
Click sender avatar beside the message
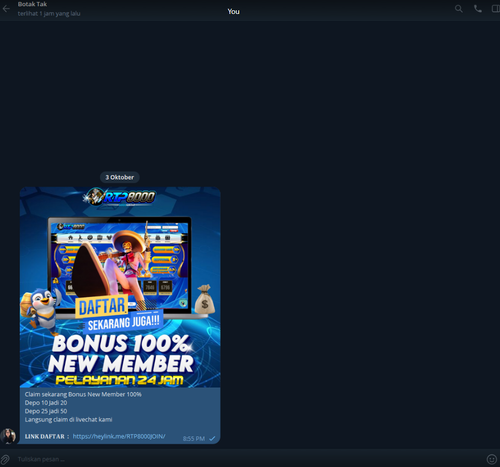point(8,436)
